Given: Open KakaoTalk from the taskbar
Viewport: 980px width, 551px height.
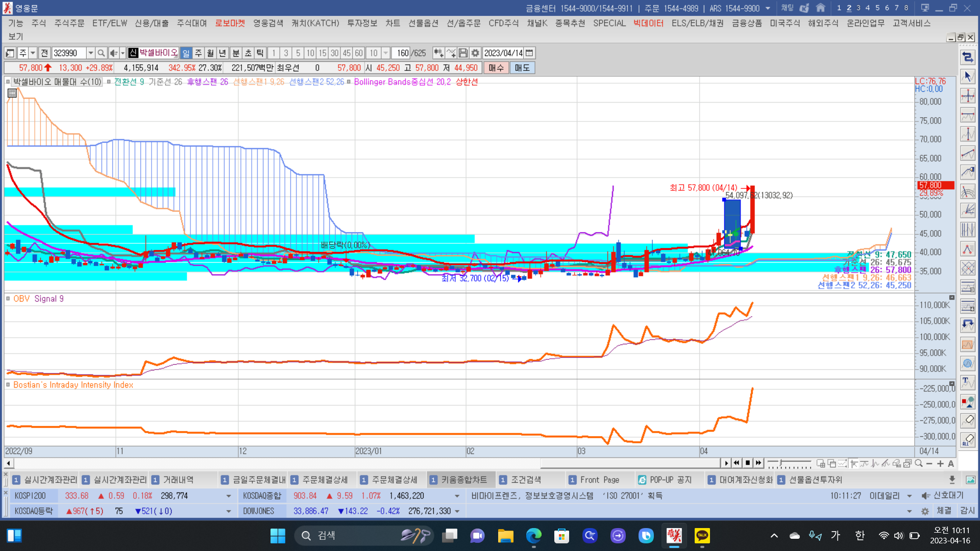Looking at the screenshot, I should (702, 535).
